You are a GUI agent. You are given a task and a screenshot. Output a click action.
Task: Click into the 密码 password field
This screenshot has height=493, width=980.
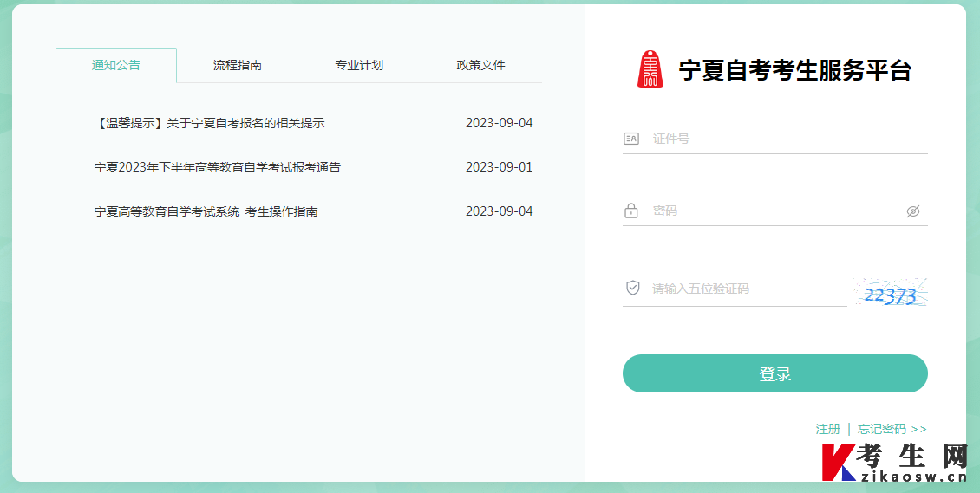(x=772, y=211)
